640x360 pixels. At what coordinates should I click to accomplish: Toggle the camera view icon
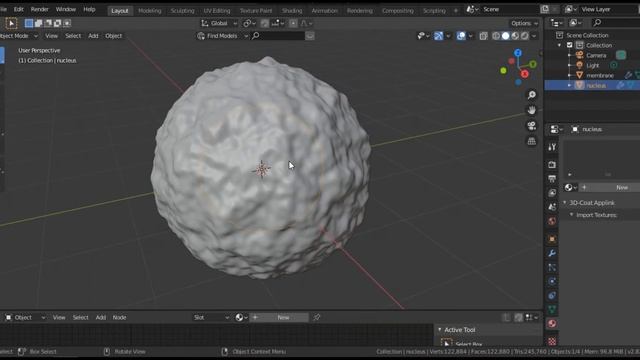531,126
